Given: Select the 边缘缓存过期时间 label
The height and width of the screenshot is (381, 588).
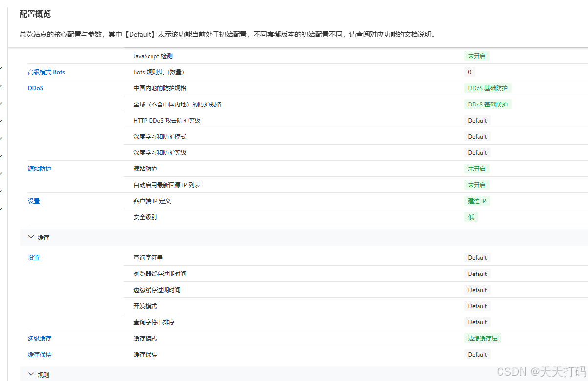Looking at the screenshot, I should (157, 290).
